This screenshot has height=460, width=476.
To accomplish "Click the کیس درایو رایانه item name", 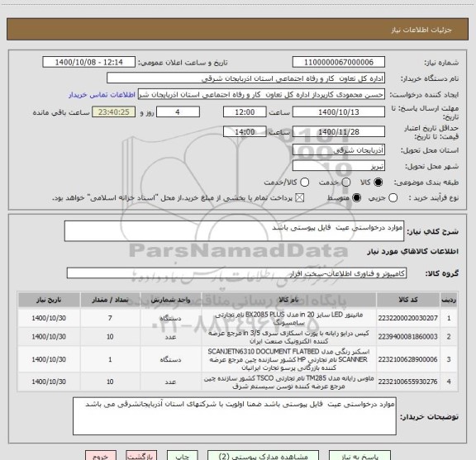I will (288, 337).
